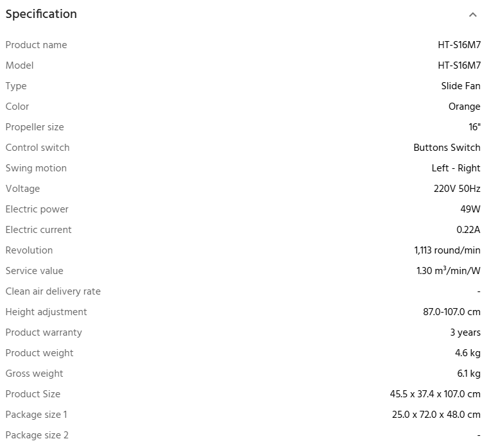Click the Product Size dimensions value
The height and width of the screenshot is (448, 489).
[435, 394]
